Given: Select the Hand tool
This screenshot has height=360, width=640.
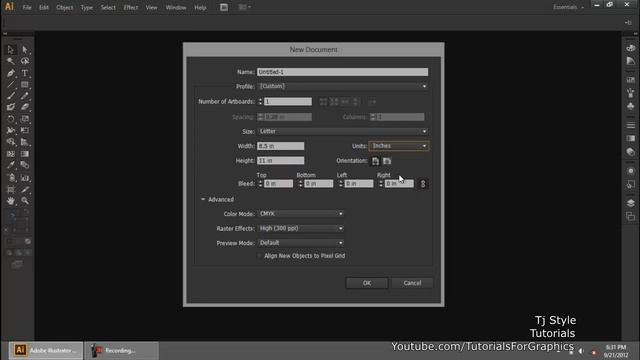Looking at the screenshot, I should [11, 201].
